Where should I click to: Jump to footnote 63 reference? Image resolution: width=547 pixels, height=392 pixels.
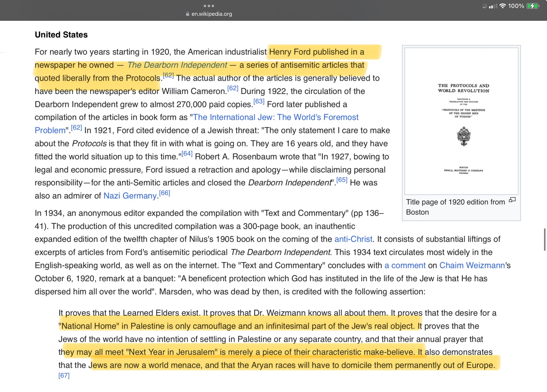tap(259, 101)
